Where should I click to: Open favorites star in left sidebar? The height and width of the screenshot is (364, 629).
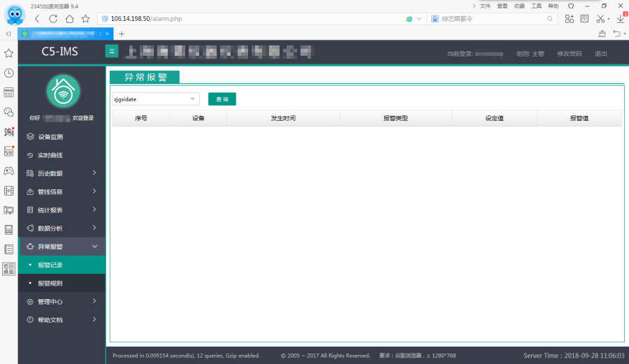click(8, 53)
